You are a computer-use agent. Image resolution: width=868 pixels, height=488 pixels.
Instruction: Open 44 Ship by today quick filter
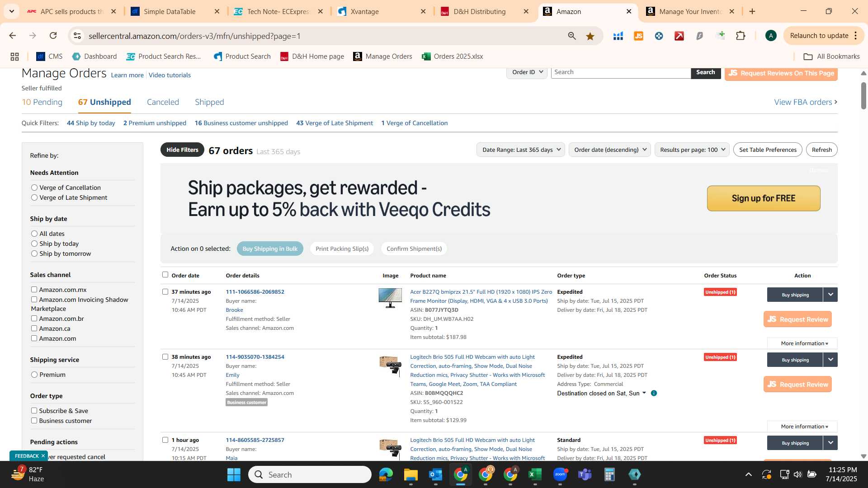click(91, 123)
